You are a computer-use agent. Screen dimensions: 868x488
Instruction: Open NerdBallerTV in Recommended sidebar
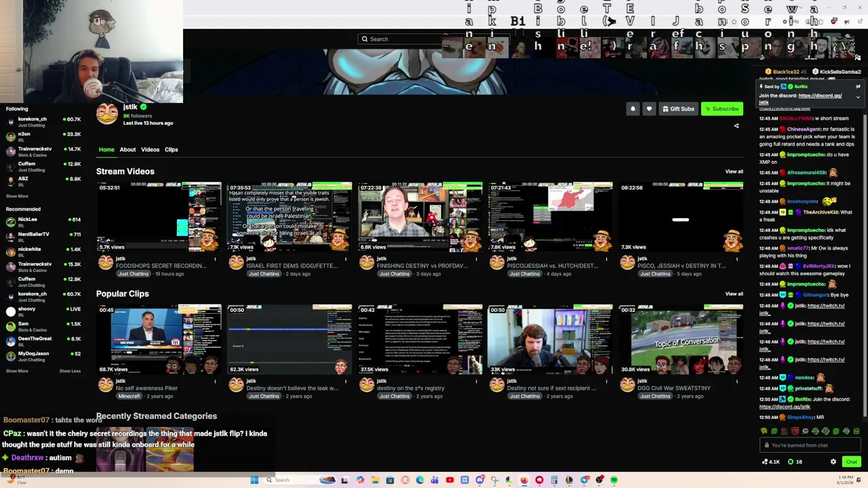coord(43,237)
